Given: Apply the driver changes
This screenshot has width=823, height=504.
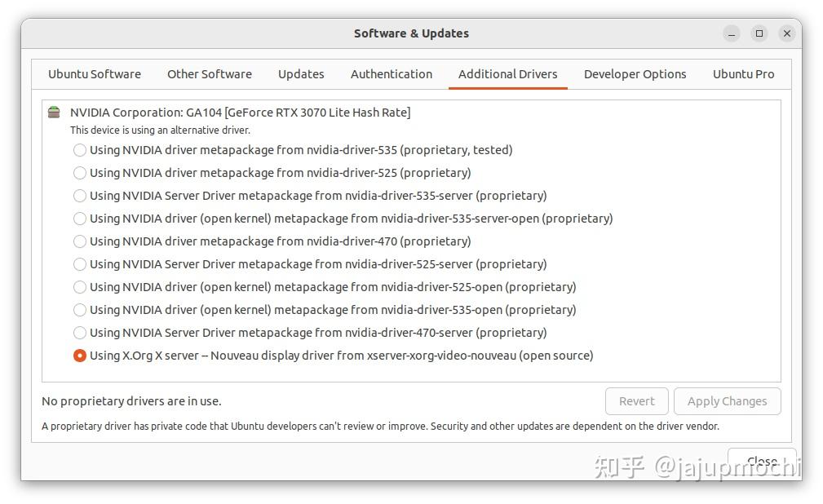Looking at the screenshot, I should (x=727, y=401).
